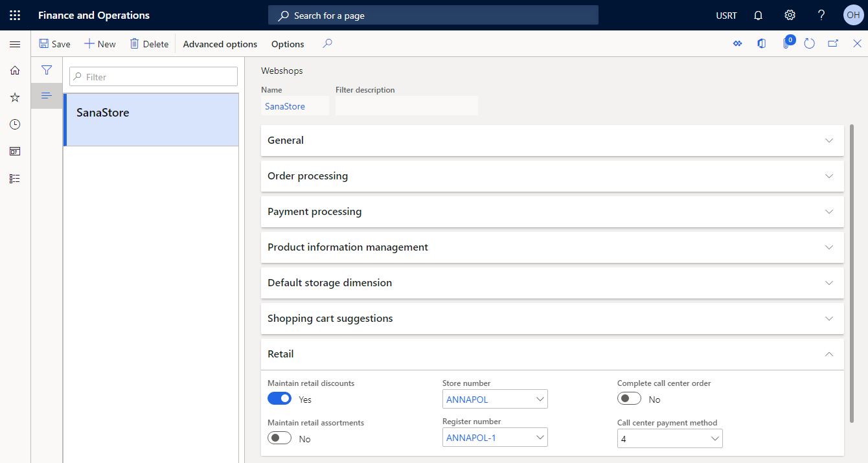Open the Workspaces icon in sidebar
868x463 pixels.
15,152
